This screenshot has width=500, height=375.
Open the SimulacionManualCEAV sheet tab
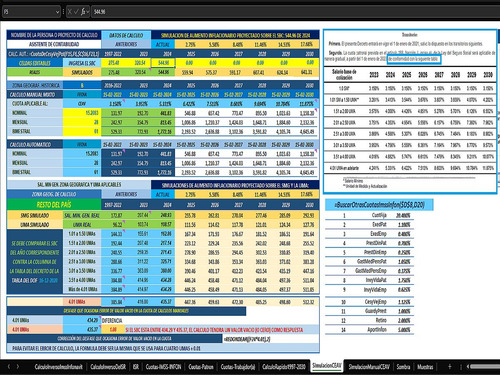tap(369, 367)
